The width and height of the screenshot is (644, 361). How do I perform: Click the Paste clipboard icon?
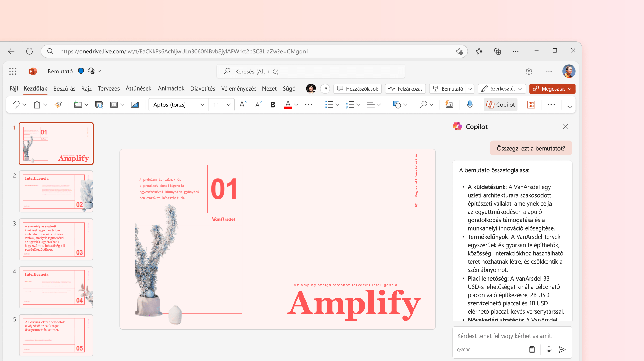click(x=37, y=104)
